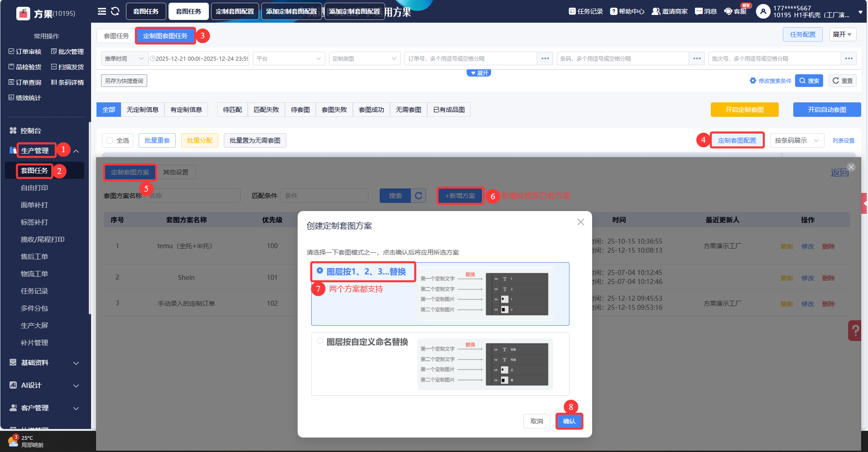Click 删除 in the Shein row
The height and width of the screenshot is (452, 868).
point(829,278)
